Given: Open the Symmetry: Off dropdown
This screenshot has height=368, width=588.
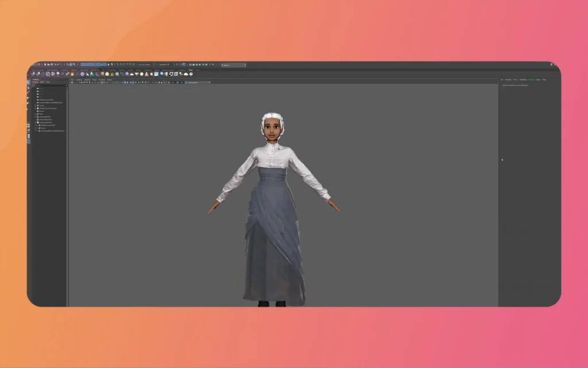Looking at the screenshot, I should click(x=164, y=64).
